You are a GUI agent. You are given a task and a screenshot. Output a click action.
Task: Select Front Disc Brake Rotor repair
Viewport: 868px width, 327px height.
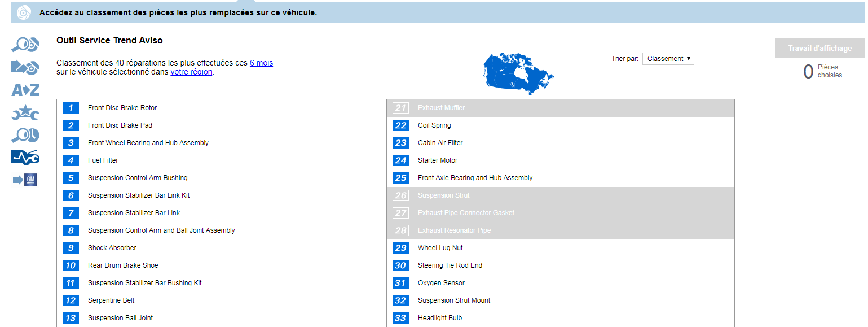pyautogui.click(x=122, y=108)
